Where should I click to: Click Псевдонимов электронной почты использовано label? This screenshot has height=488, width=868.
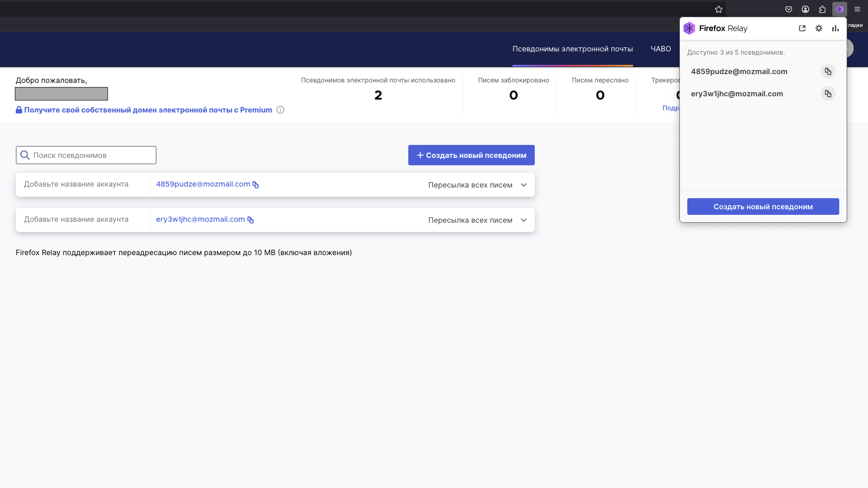tap(378, 80)
